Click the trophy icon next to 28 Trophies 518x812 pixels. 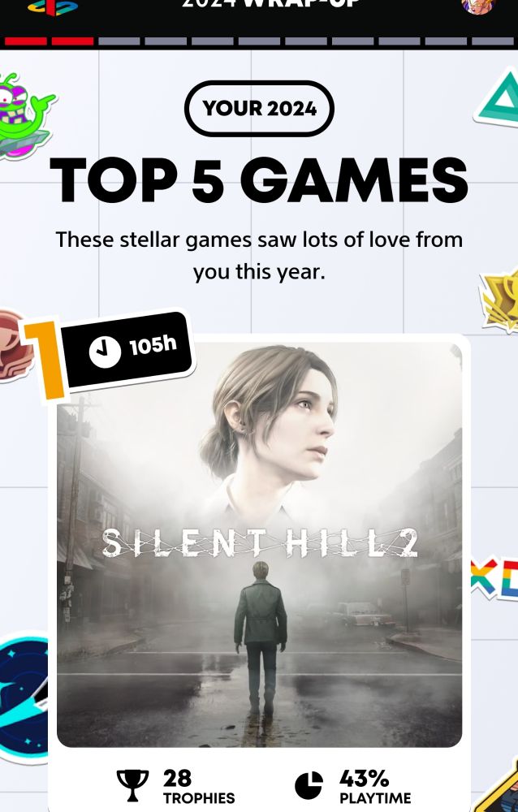[132, 785]
